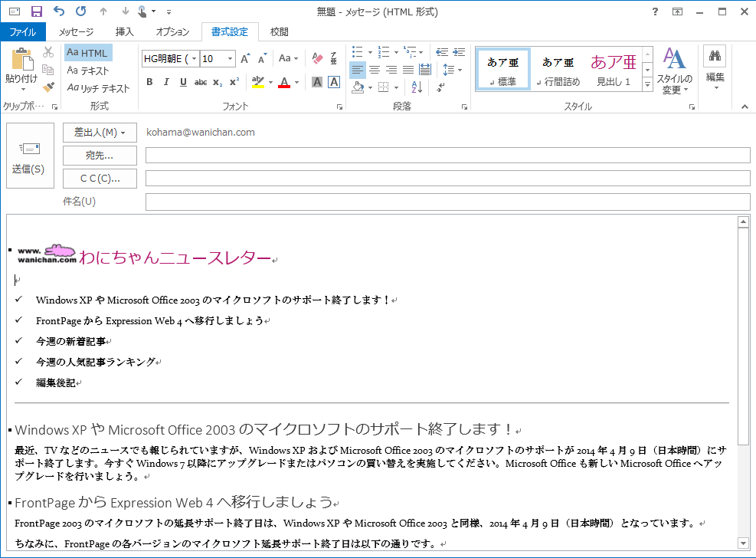Switch to the 校閲 tab
Viewport: 756px width, 558px height.
pos(279,32)
